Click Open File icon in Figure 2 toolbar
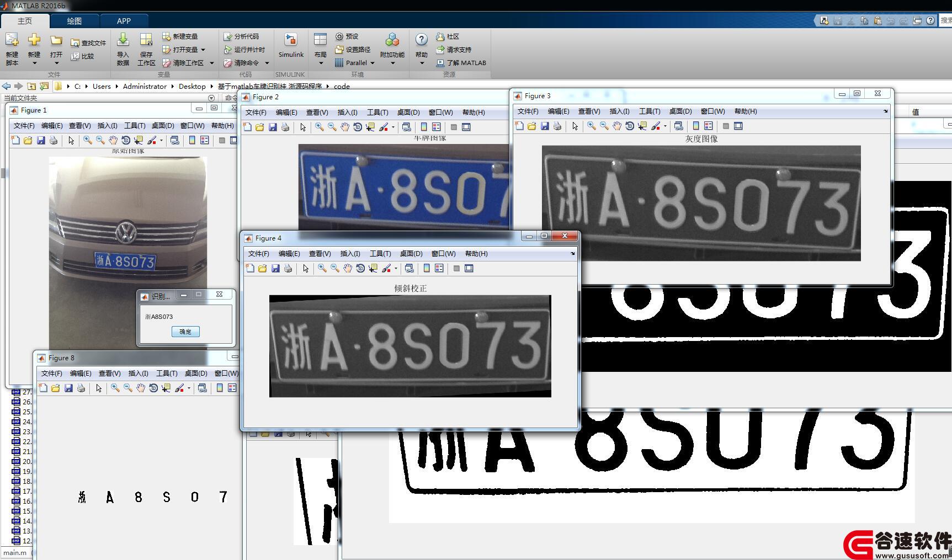952x560 pixels. 259,127
